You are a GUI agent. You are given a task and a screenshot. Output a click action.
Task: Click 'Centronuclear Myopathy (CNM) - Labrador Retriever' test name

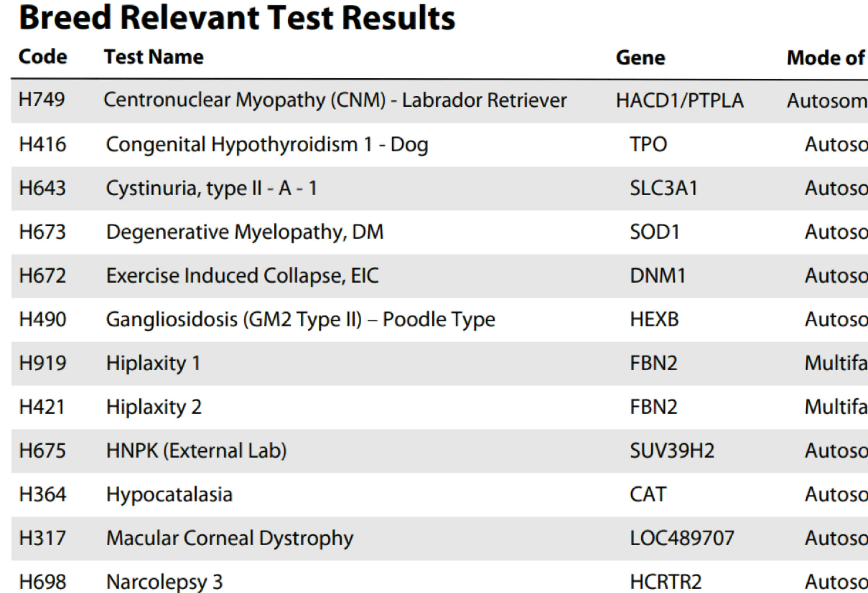(335, 100)
